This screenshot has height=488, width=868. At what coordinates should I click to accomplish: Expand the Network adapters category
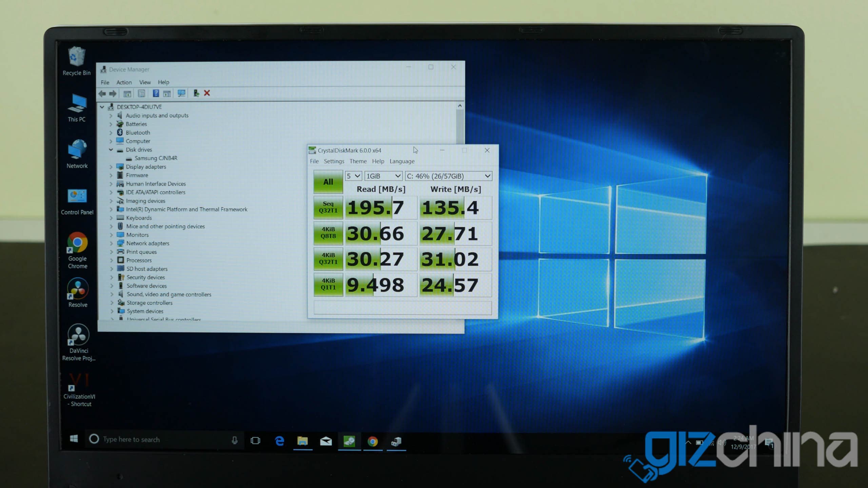point(111,243)
